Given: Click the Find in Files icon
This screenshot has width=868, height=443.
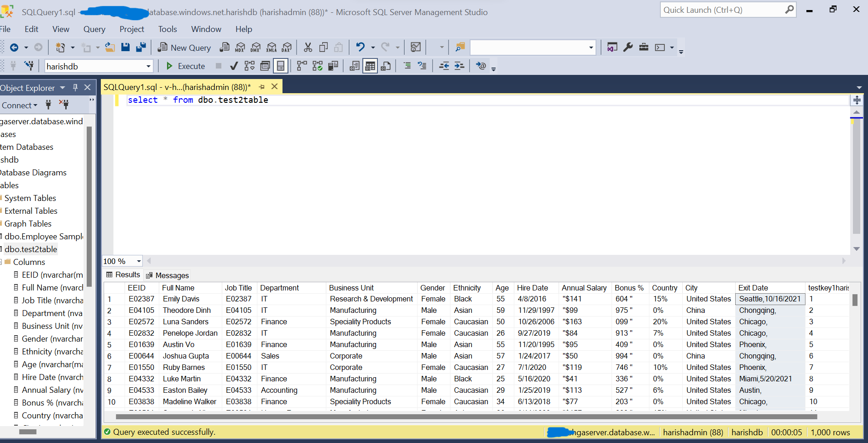Looking at the screenshot, I should [460, 47].
